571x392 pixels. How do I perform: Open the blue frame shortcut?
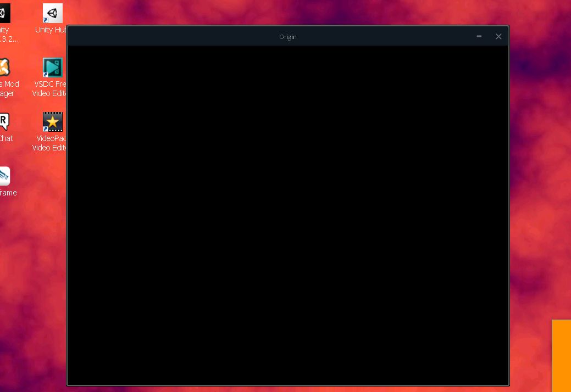[x=4, y=176]
